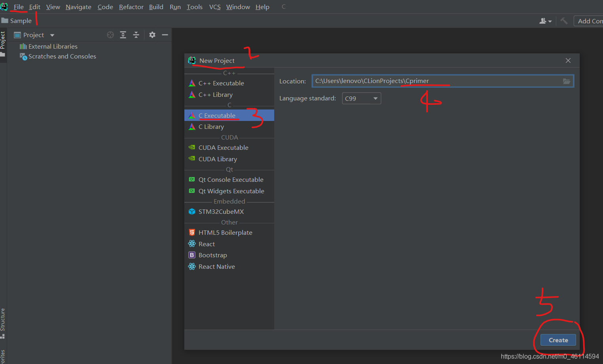Open the user account dropdown icon
This screenshot has height=364, width=603.
coord(545,21)
